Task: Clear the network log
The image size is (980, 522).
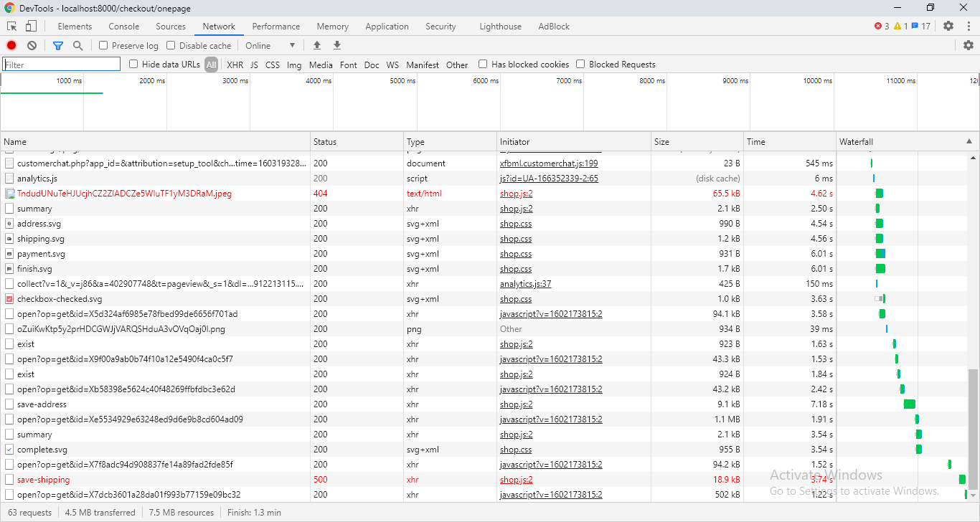Action: [x=32, y=45]
